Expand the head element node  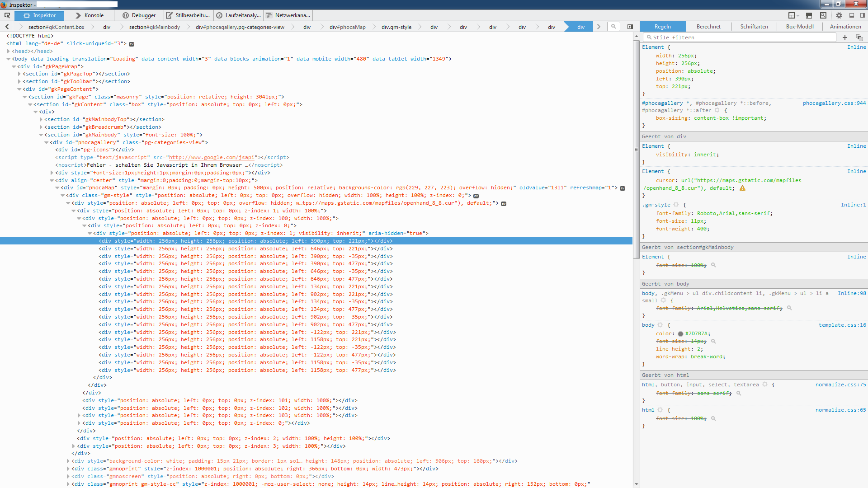9,52
